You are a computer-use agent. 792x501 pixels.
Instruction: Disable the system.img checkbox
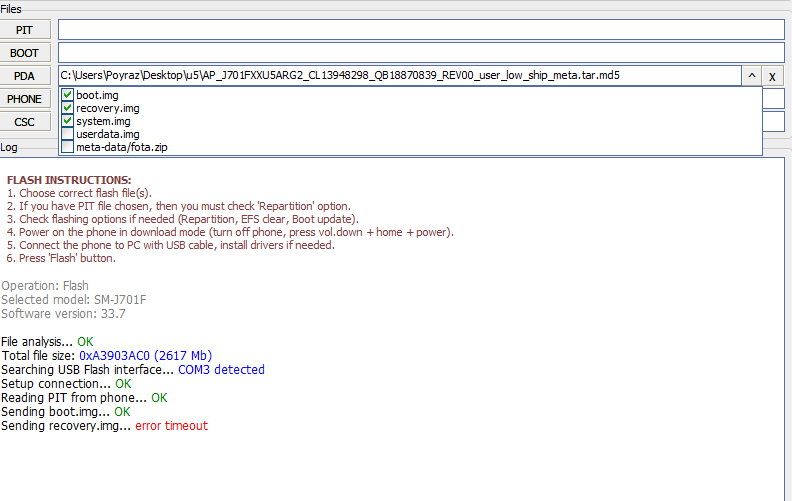pos(67,121)
